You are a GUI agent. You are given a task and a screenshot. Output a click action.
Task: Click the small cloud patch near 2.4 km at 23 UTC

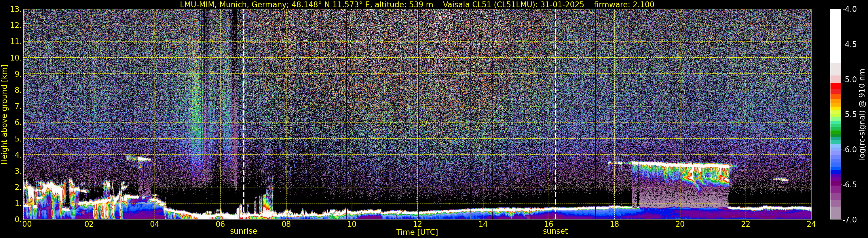click(780, 180)
